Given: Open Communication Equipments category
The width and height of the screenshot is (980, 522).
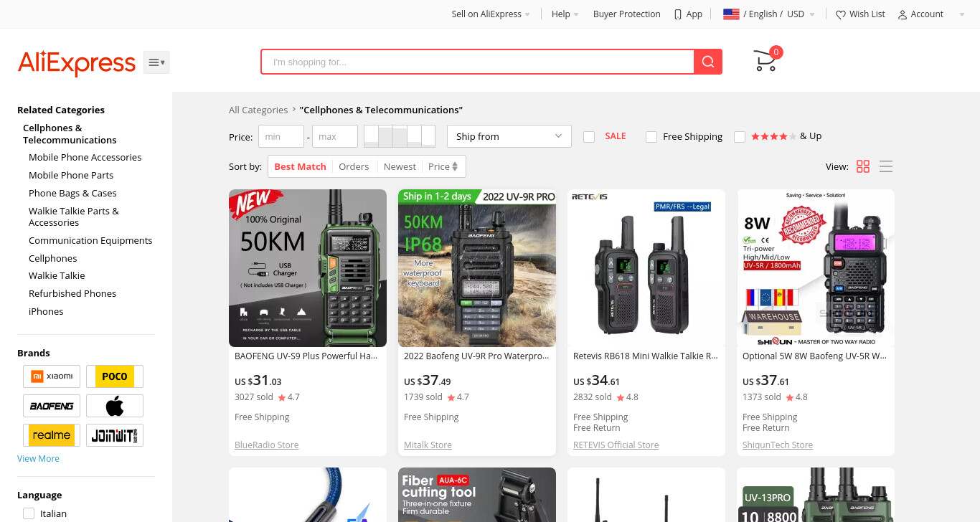Looking at the screenshot, I should [90, 240].
